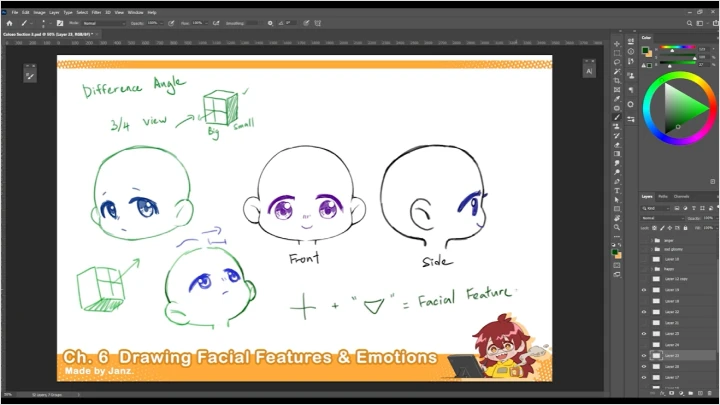Click the Opacity field in options bar
720x405 pixels.
(x=154, y=22)
